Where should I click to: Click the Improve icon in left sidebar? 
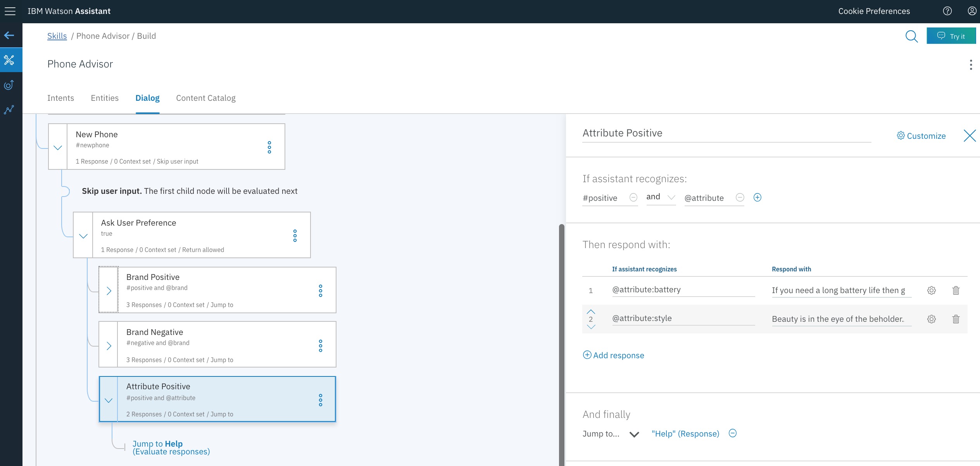(x=9, y=85)
